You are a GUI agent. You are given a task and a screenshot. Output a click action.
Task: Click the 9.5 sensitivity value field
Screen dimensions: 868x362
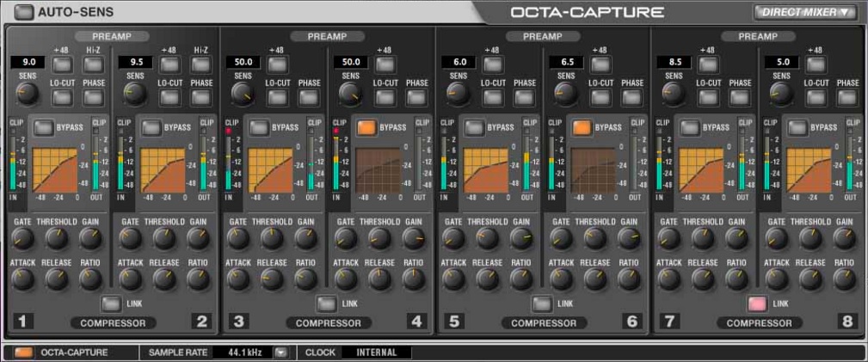pos(135,62)
